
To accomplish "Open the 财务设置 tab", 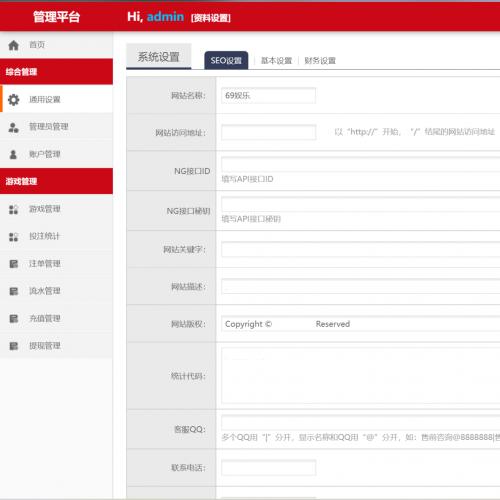I will (x=320, y=61).
